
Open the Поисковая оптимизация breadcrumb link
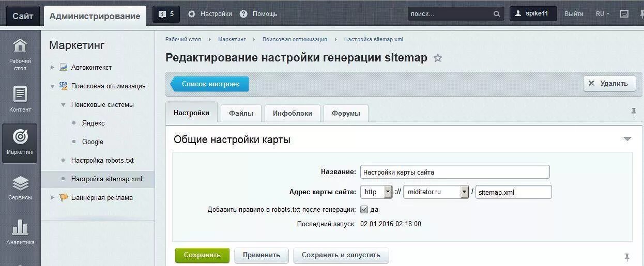click(x=295, y=39)
